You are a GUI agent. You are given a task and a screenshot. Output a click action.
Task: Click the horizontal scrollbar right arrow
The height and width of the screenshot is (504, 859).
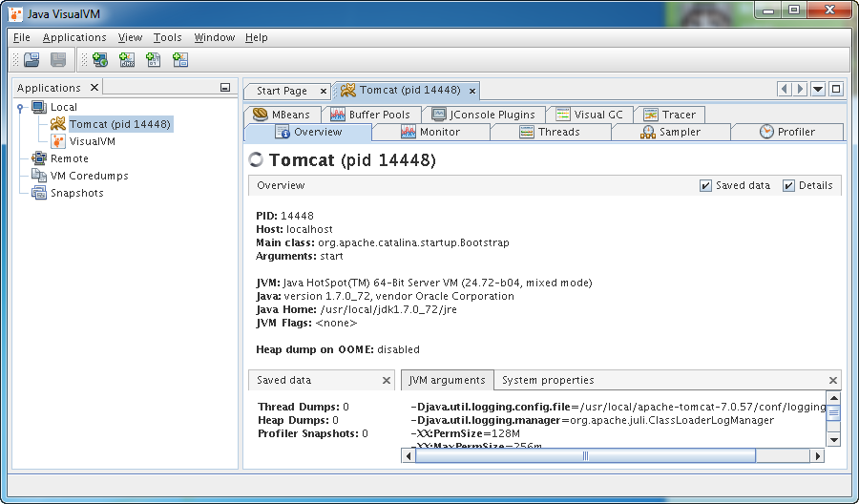click(x=817, y=455)
